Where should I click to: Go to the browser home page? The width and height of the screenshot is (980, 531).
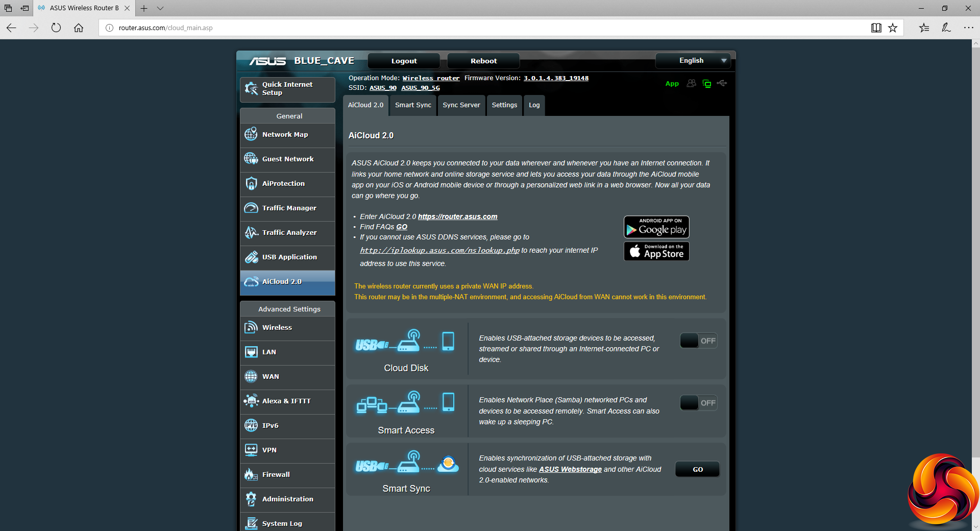79,28
